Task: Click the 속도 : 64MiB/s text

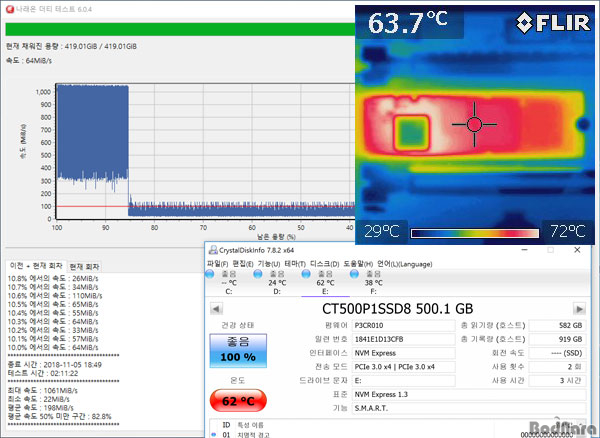Action: coord(29,60)
